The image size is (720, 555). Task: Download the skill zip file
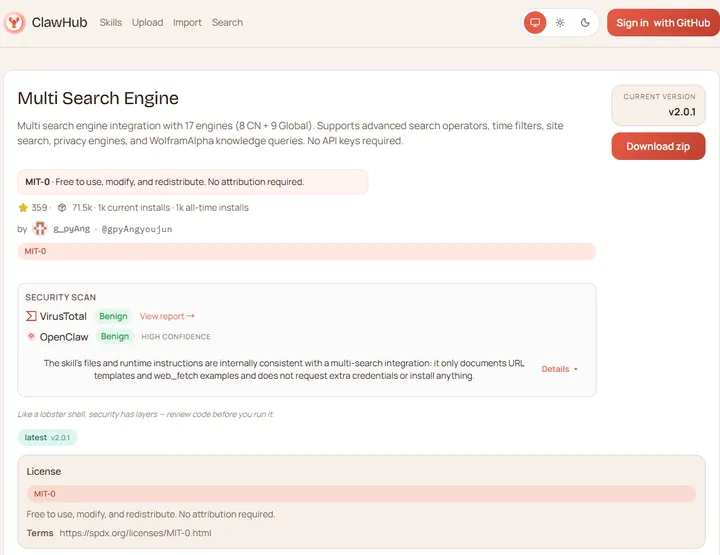[x=658, y=146]
